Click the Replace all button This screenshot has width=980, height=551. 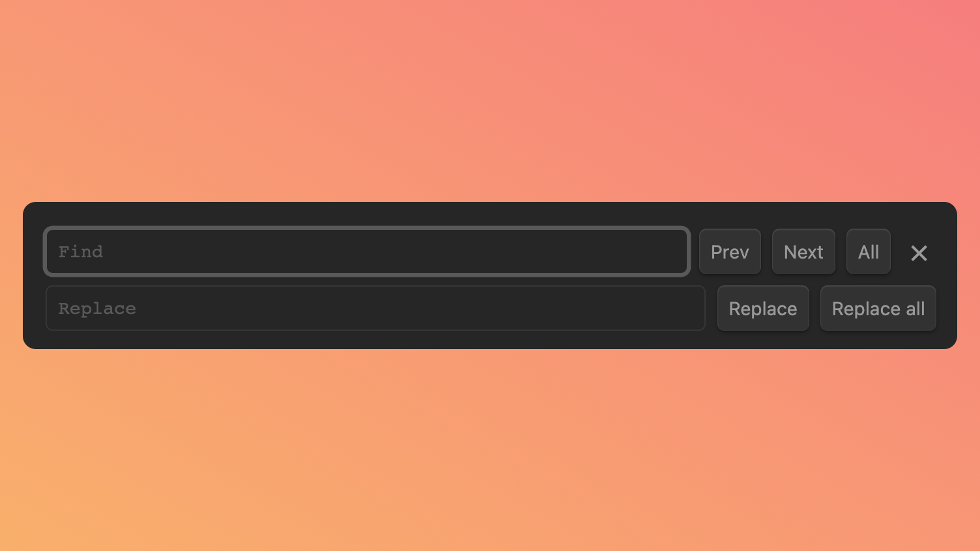tap(878, 308)
